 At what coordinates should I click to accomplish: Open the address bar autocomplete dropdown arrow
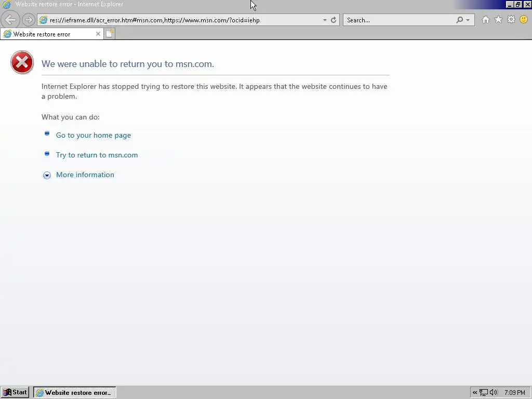pos(325,20)
